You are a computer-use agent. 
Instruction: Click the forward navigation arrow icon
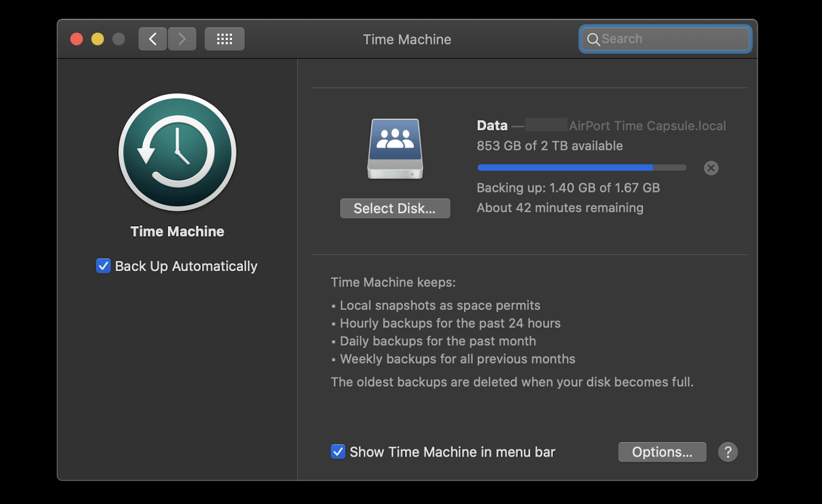182,39
